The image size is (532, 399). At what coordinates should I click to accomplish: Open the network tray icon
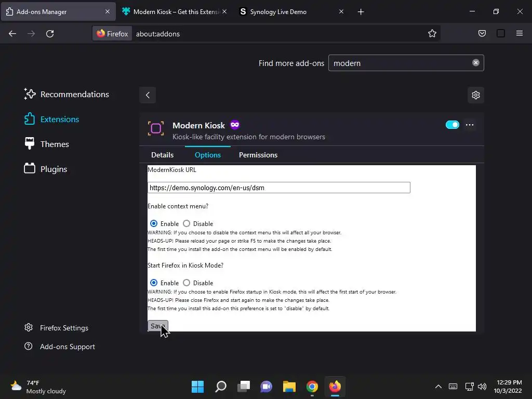[469, 387]
